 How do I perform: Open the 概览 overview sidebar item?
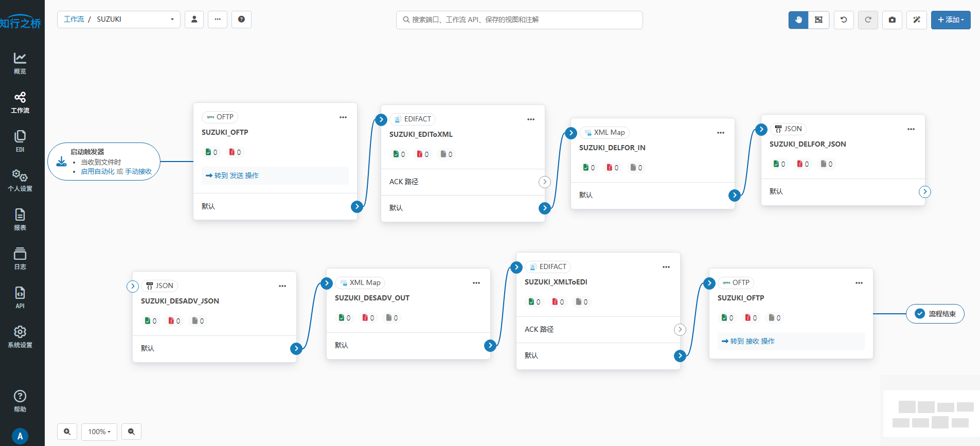tap(20, 63)
